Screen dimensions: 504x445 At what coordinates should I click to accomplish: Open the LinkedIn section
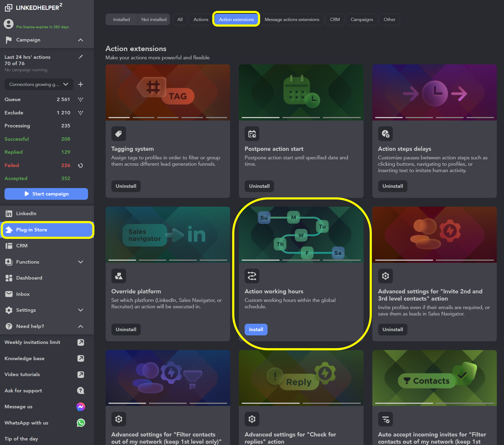(x=47, y=214)
